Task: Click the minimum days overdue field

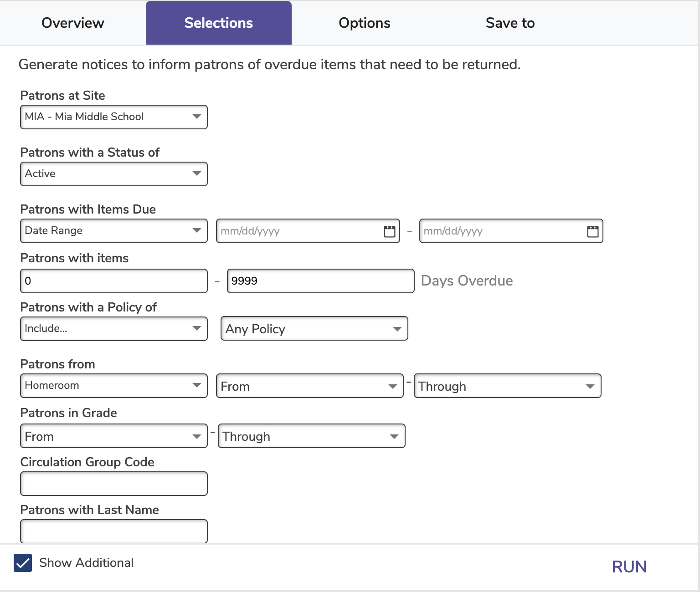Action: pos(114,281)
